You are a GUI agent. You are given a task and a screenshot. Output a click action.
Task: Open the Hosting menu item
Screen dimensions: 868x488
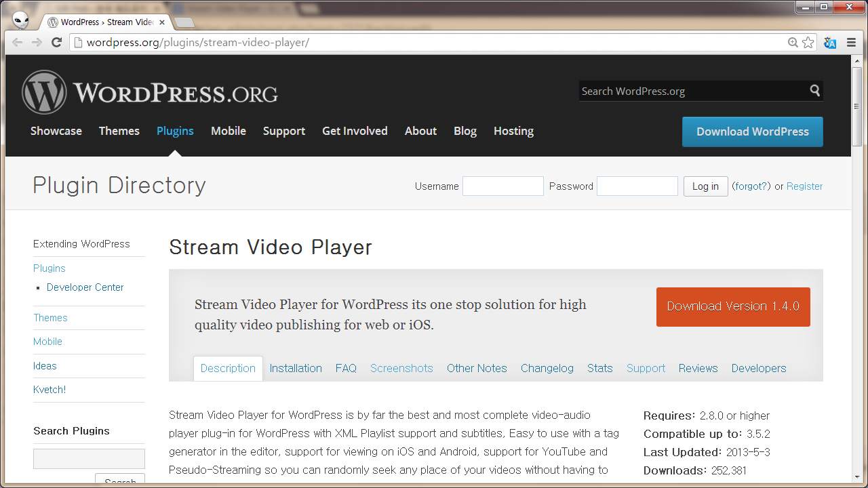513,131
